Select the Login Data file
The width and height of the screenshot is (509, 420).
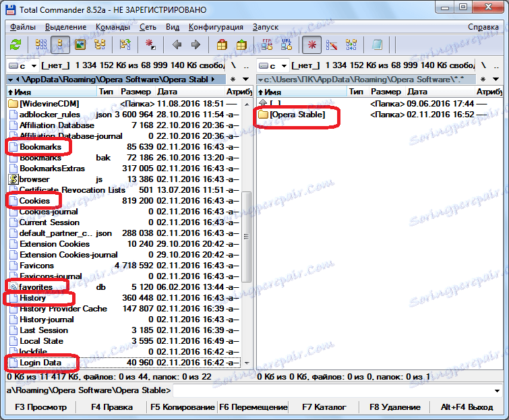pyautogui.click(x=123, y=363)
